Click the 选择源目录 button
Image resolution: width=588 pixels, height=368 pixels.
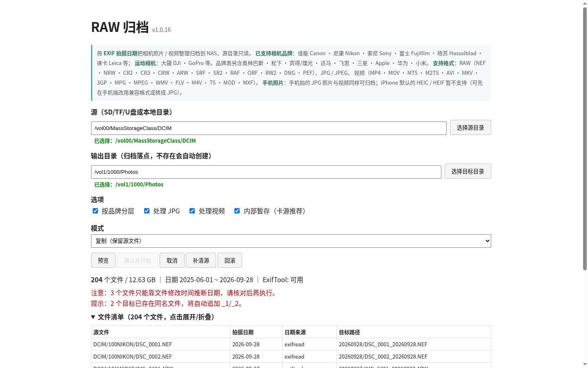470,128
